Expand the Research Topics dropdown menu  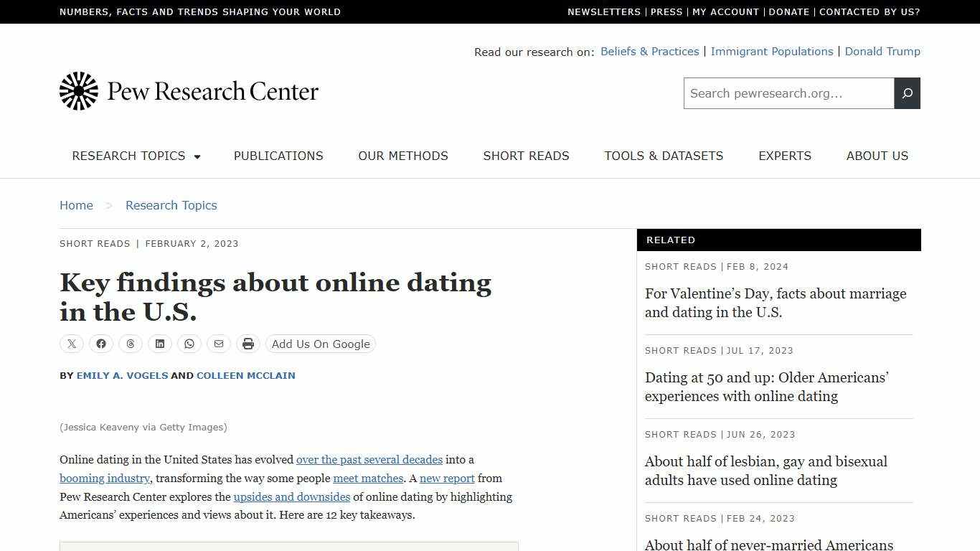click(136, 156)
